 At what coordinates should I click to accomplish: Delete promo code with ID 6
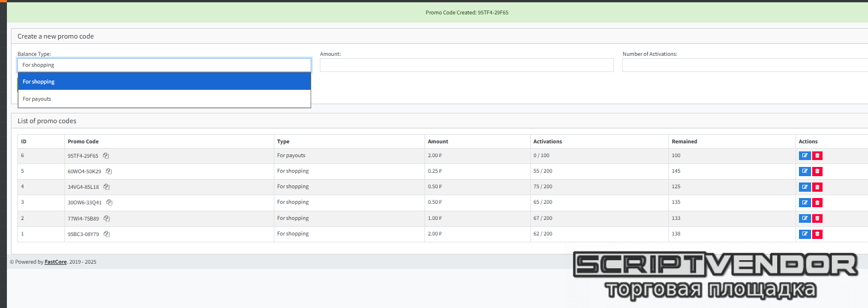(817, 156)
